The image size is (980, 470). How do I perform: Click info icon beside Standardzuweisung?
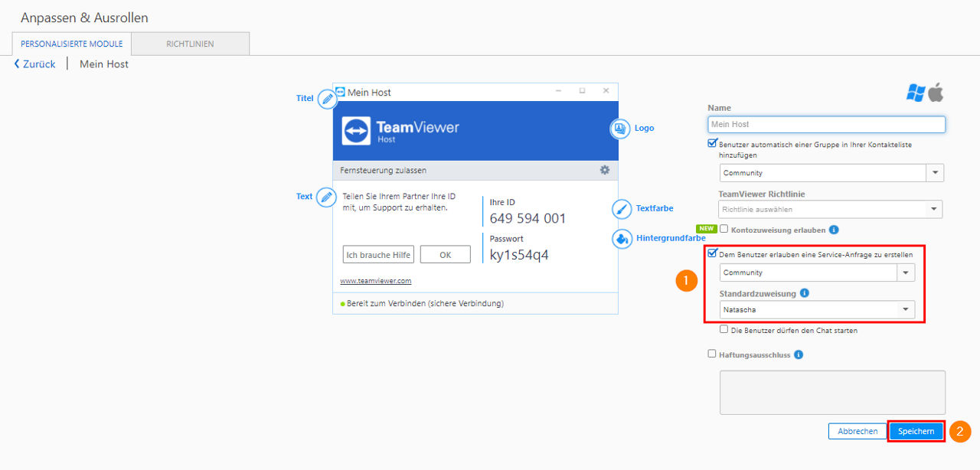805,293
